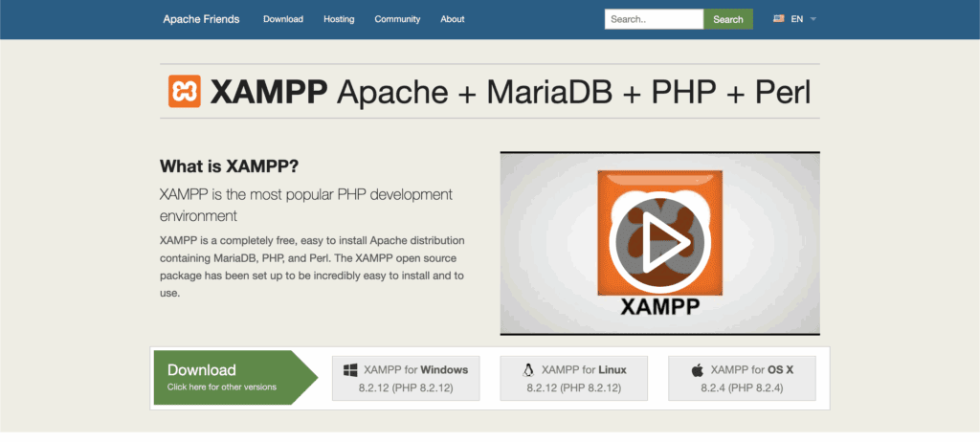Download XAMPP for Linux 8.2.12
The image size is (980, 442).
(x=574, y=378)
